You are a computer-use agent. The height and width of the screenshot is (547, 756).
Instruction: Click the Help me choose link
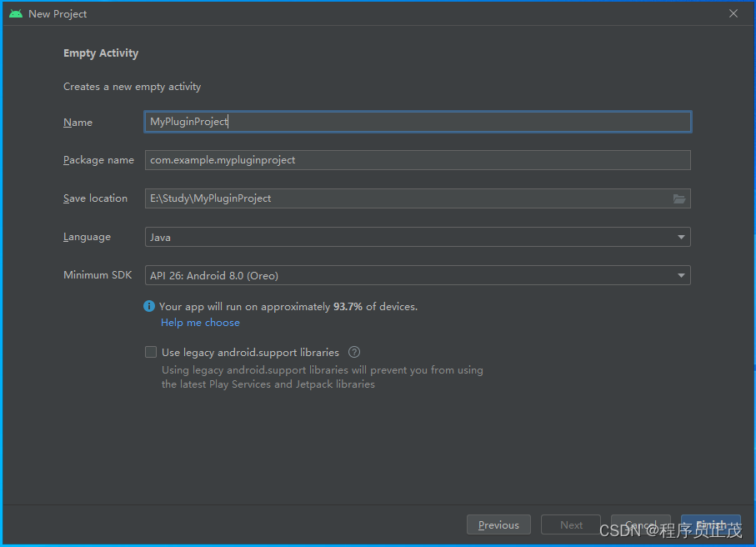click(200, 323)
